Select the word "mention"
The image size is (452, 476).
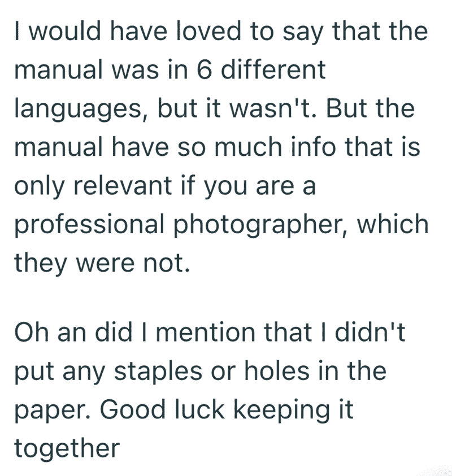coord(205,331)
